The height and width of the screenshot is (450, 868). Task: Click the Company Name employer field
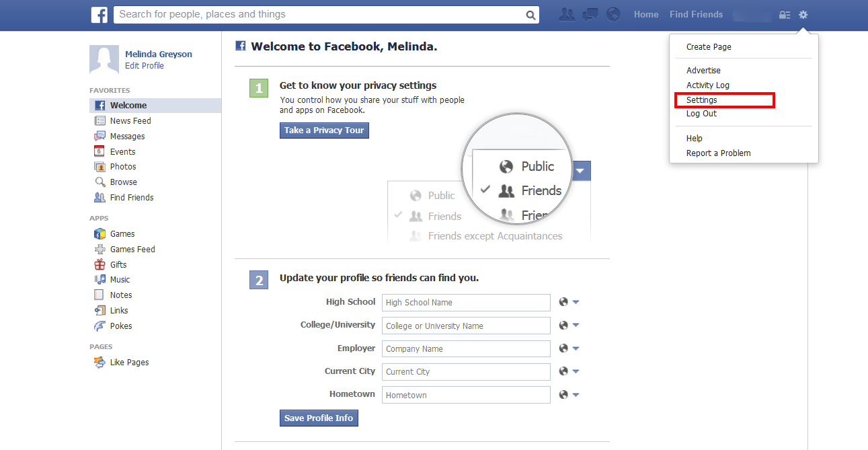pos(466,348)
